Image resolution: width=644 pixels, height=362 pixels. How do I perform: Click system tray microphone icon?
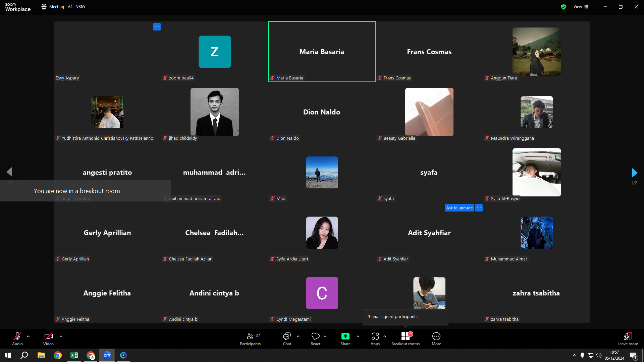[x=583, y=355]
